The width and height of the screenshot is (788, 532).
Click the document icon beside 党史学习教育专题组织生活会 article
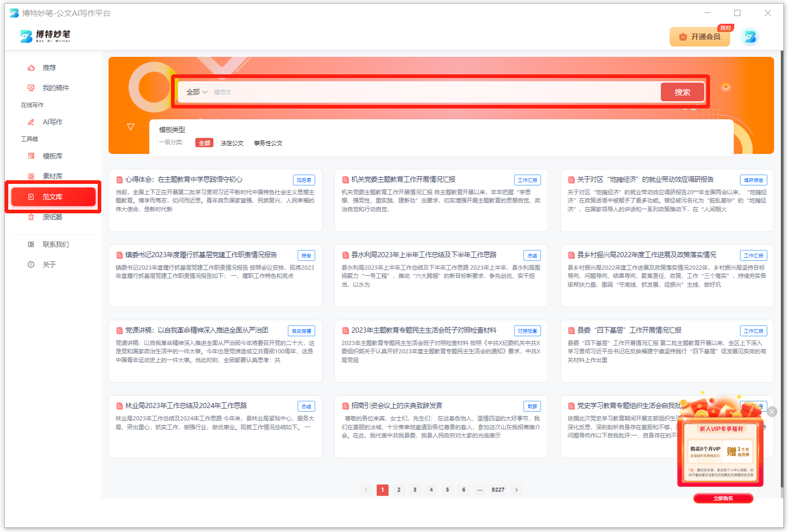(x=571, y=406)
